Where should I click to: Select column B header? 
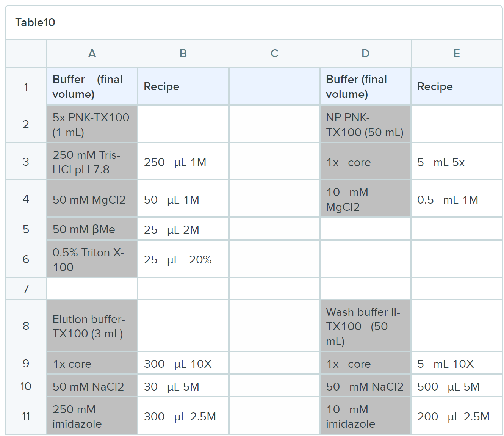(183, 53)
